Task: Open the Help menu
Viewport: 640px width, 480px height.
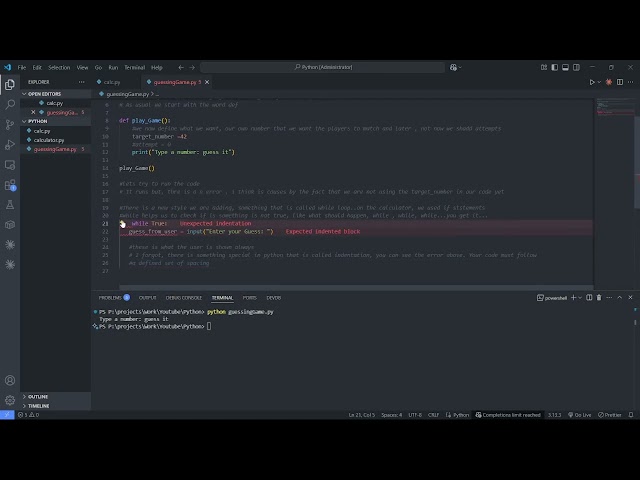Action: [x=157, y=67]
